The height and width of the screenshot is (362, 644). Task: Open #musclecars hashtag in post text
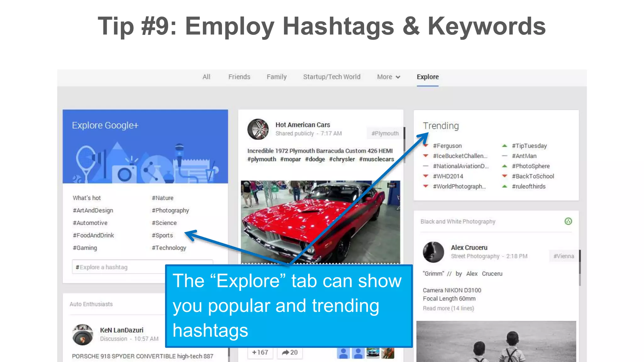[x=377, y=159]
